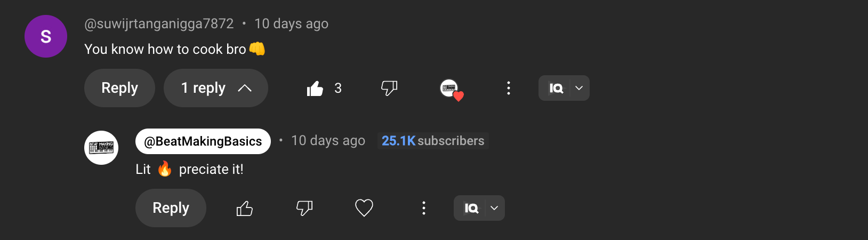868x240 pixels.
Task: Toggle the heart on BeatMakingBasics reply
Action: [364, 208]
